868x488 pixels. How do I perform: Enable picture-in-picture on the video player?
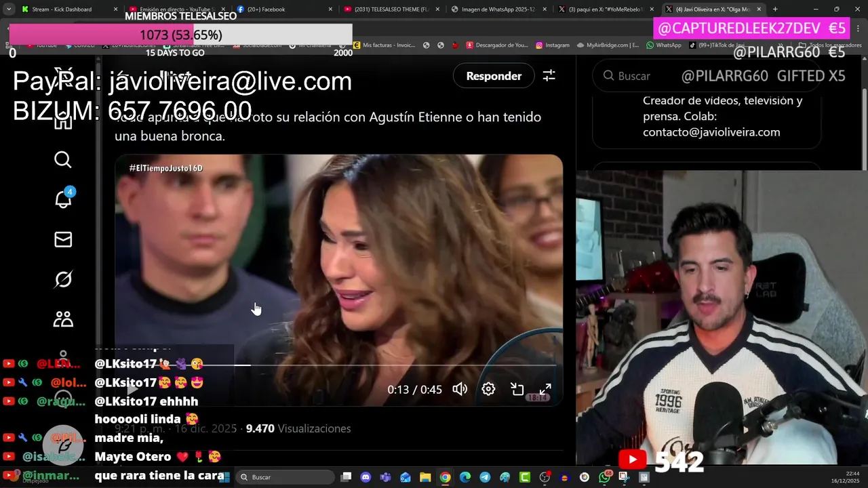click(x=517, y=389)
